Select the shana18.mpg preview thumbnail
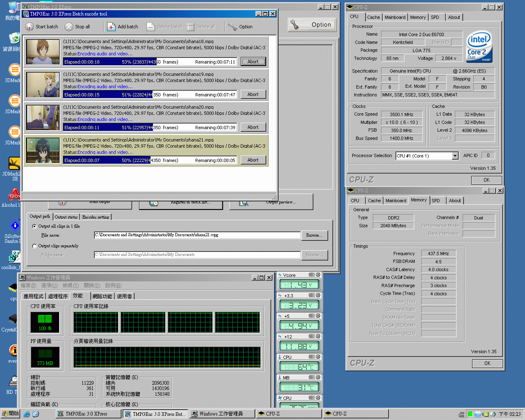The width and height of the screenshot is (525, 420). (x=43, y=52)
